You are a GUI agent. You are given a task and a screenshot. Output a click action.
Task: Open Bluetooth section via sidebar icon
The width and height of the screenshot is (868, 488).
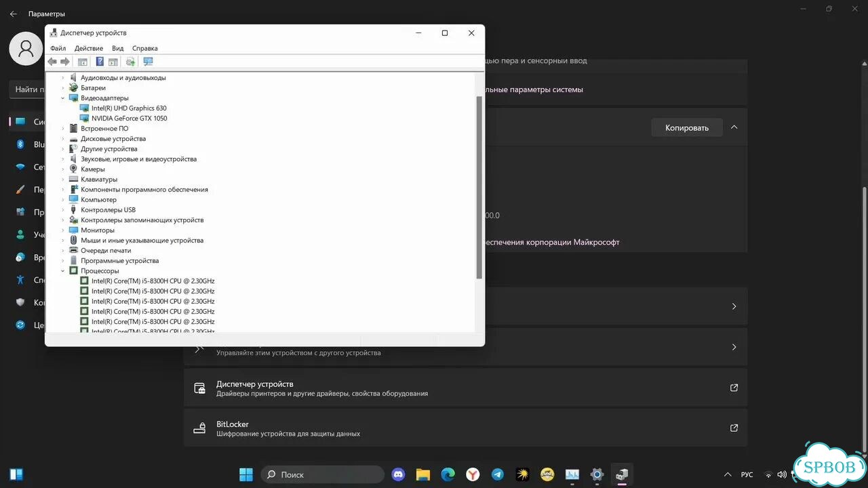20,144
